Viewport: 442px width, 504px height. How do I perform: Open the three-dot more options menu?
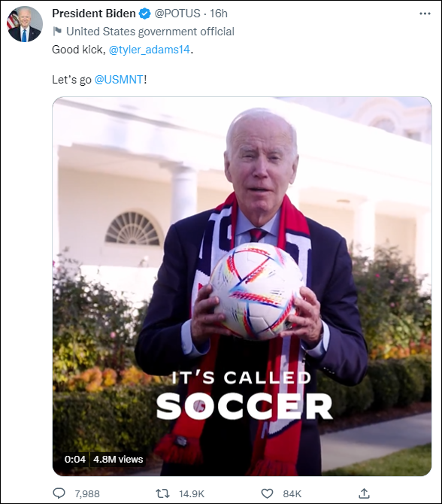click(425, 14)
